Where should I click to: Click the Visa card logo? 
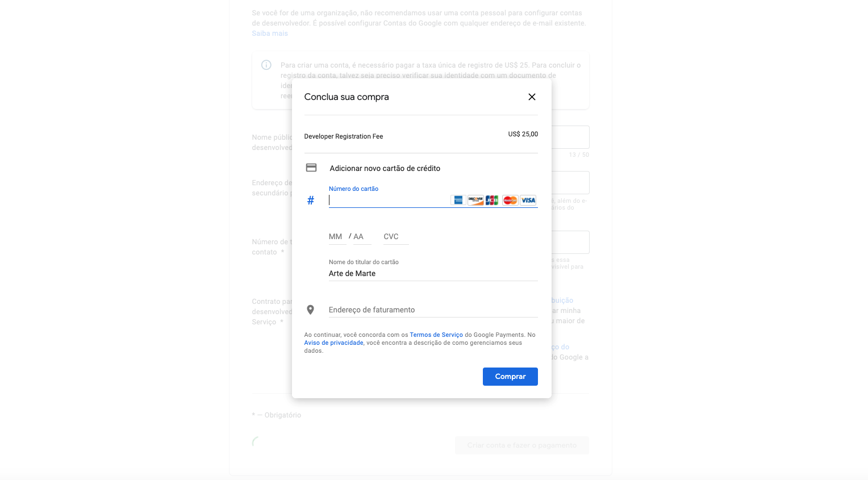coord(528,200)
